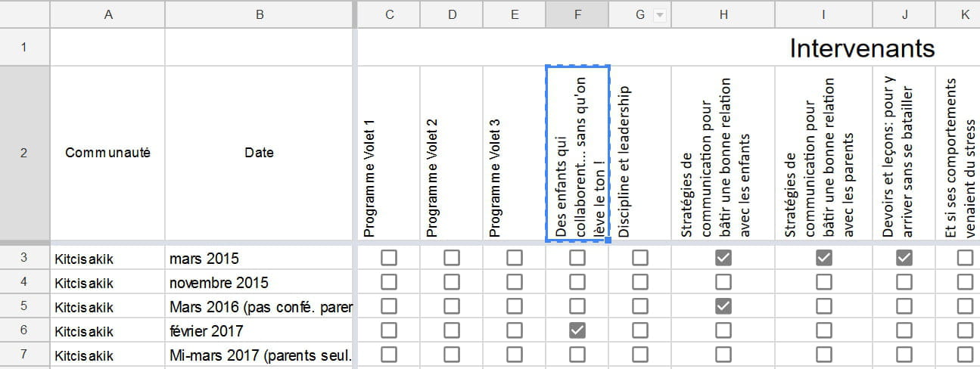This screenshot has width=980, height=369.
Task: Click the 'Programme Volet 3' rotated header
Action: [x=515, y=153]
